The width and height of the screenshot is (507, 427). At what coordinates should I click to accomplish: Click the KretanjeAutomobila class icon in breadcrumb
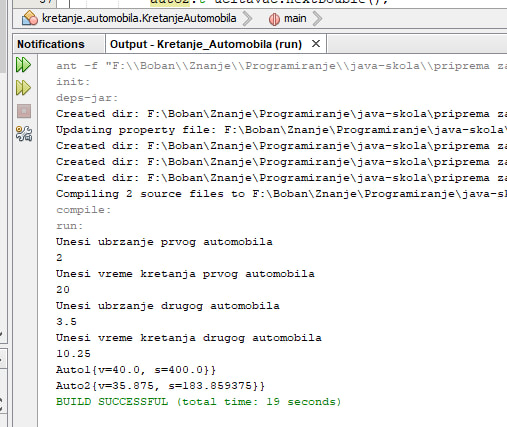click(x=30, y=18)
